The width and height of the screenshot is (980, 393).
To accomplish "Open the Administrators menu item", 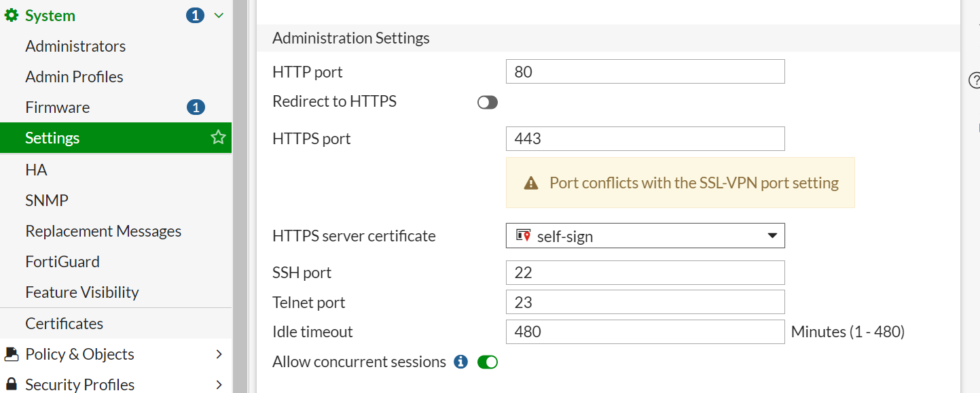I will point(75,46).
